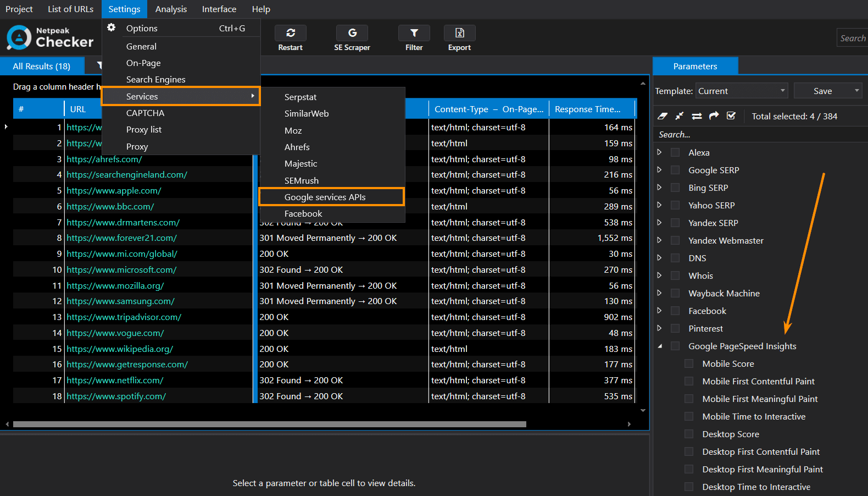Click the swap arrows icon in Parameters
Screen dimensions: 868x496
coord(697,116)
